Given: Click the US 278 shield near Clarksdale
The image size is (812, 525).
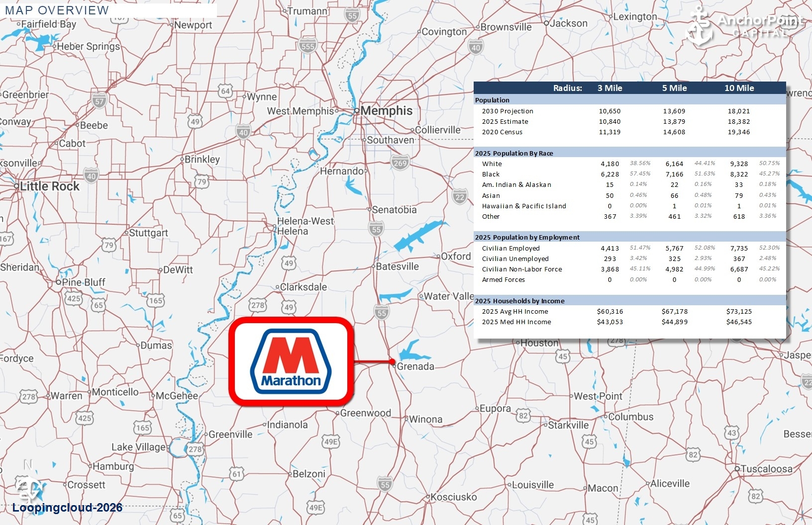Looking at the screenshot, I should click(x=258, y=305).
